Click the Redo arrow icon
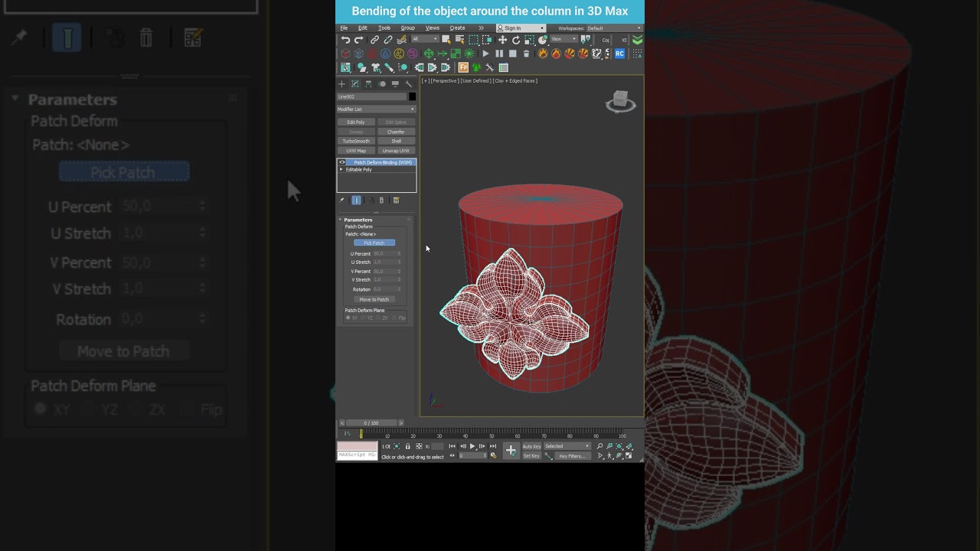Image resolution: width=980 pixels, height=551 pixels. 358,40
